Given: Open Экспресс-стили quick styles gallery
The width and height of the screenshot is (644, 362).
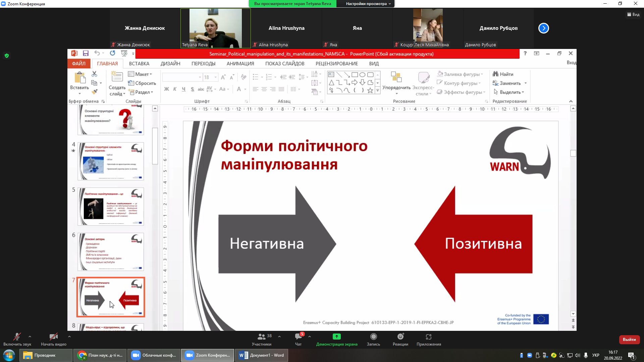Looking at the screenshot, I should pyautogui.click(x=423, y=84).
